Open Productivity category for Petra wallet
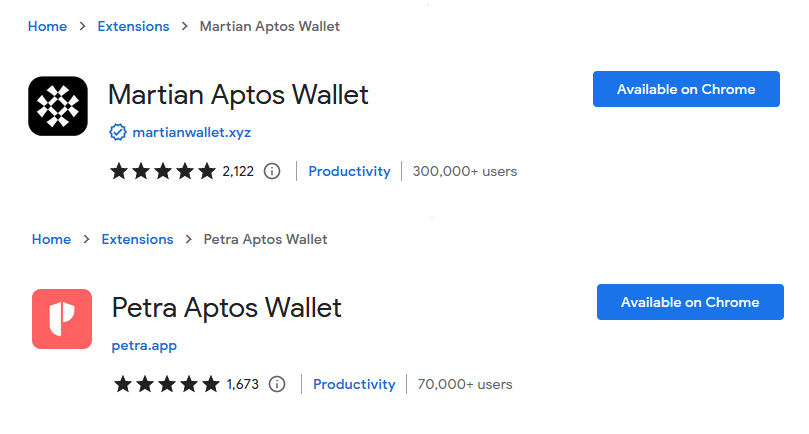This screenshot has width=809, height=434. pos(354,384)
